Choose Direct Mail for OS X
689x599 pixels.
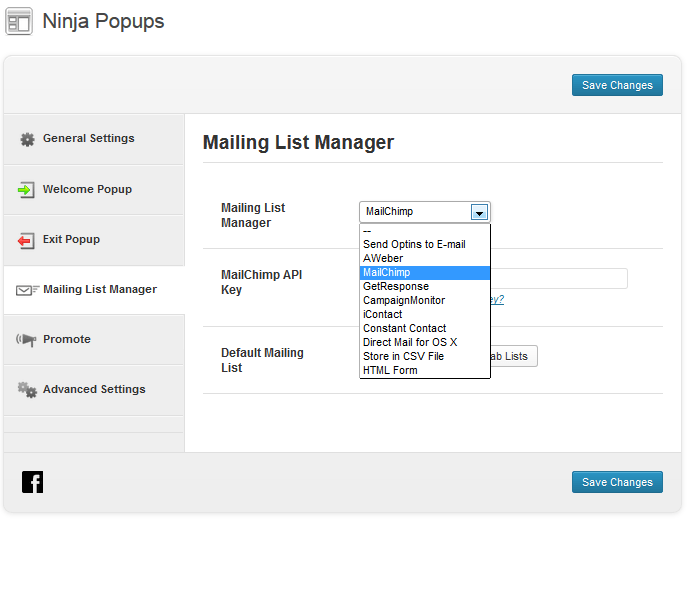coord(424,342)
